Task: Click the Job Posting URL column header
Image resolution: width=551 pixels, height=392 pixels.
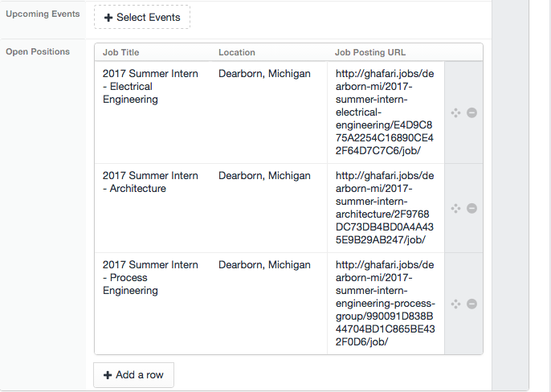Action: [x=370, y=52]
